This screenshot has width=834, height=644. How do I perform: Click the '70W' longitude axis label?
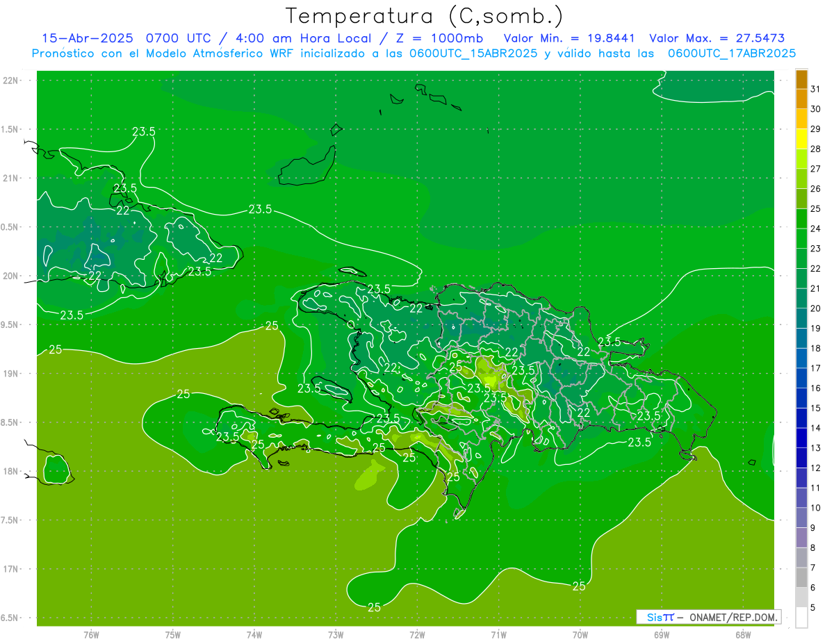580,635
